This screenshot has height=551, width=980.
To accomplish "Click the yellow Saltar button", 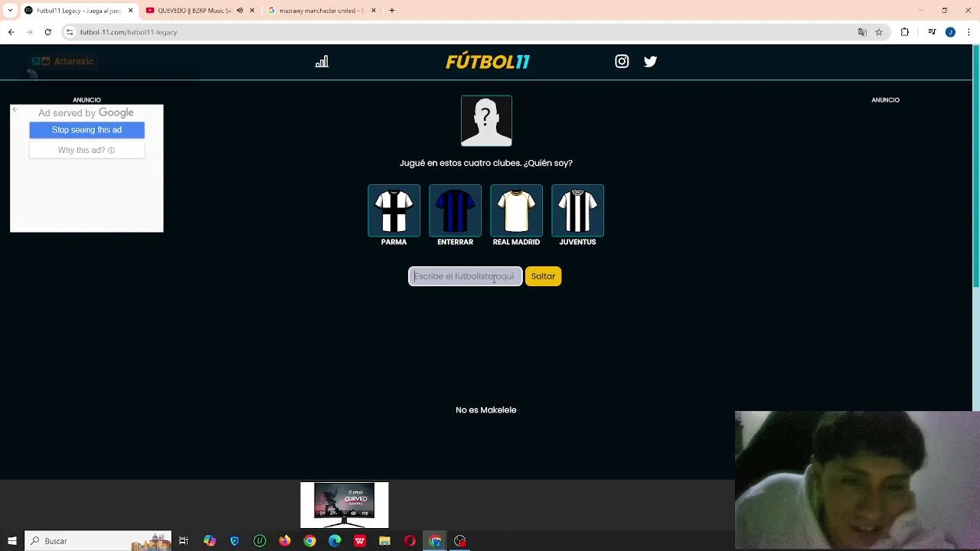I will pos(543,276).
